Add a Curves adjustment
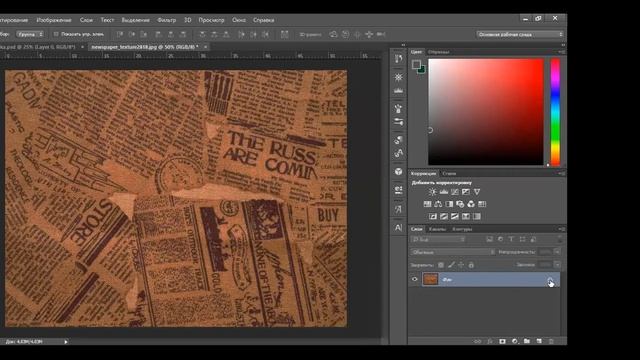Image resolution: width=640 pixels, height=360 pixels. 455,191
